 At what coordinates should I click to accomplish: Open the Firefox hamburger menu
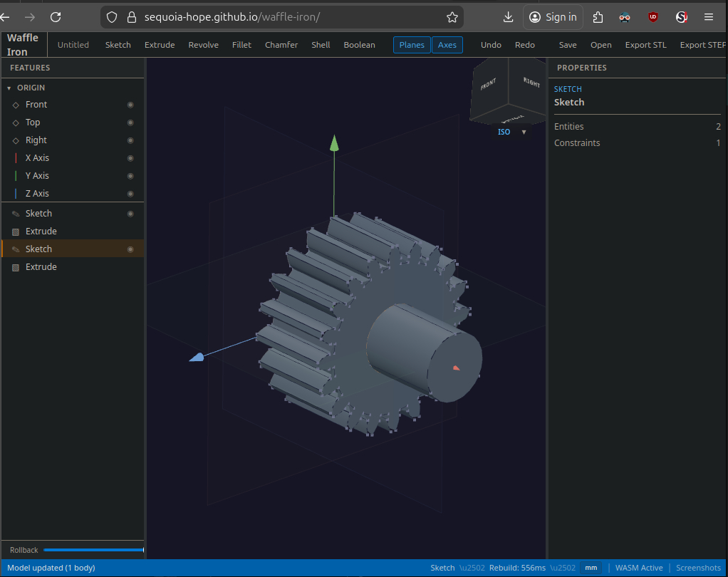pos(708,17)
